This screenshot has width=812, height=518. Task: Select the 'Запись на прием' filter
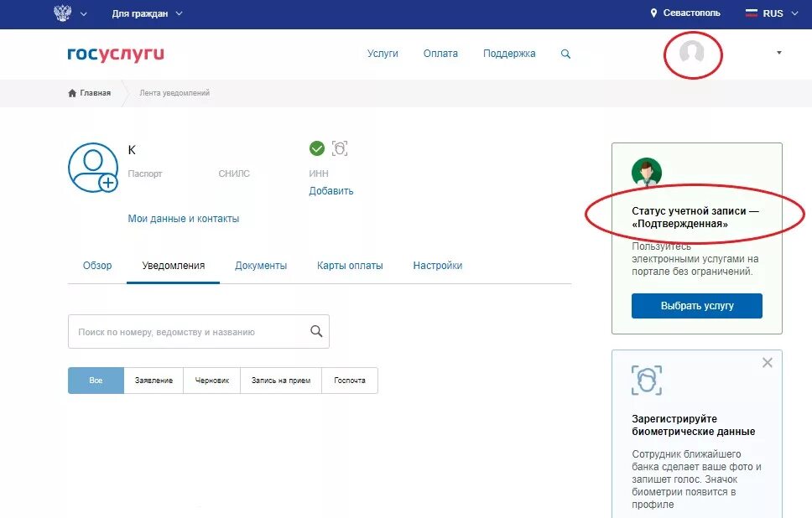coord(281,381)
